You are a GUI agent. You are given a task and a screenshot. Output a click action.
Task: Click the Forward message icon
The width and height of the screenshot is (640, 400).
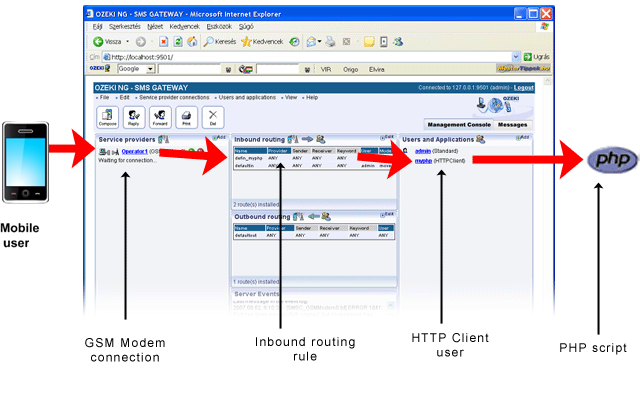(160, 117)
